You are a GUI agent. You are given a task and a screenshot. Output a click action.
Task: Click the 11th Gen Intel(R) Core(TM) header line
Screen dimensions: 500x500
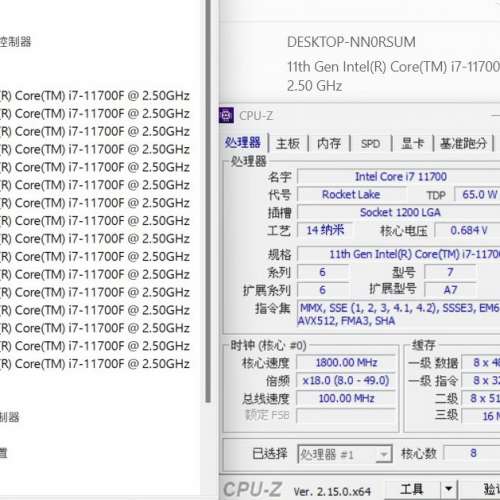(393, 67)
